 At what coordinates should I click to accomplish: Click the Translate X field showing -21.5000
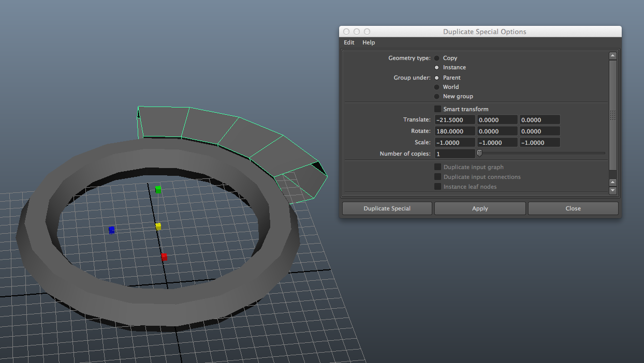point(455,120)
